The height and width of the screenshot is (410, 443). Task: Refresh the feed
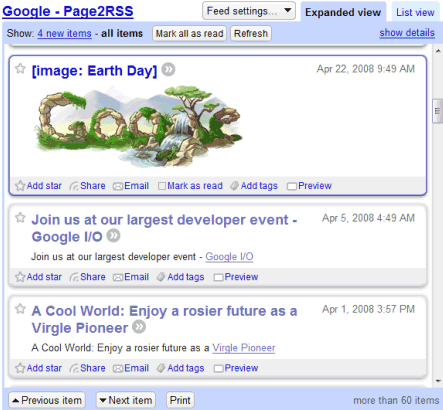tap(251, 33)
